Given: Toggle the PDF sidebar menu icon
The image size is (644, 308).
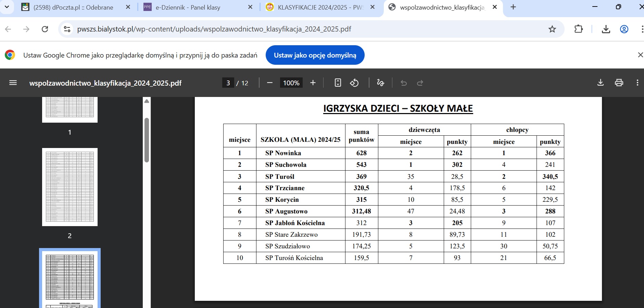Looking at the screenshot, I should pyautogui.click(x=13, y=83).
